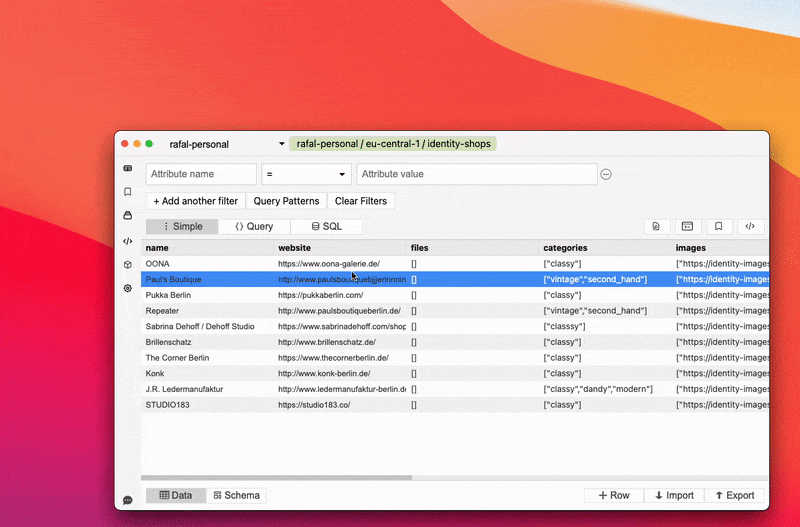Click the Import button

click(x=674, y=495)
